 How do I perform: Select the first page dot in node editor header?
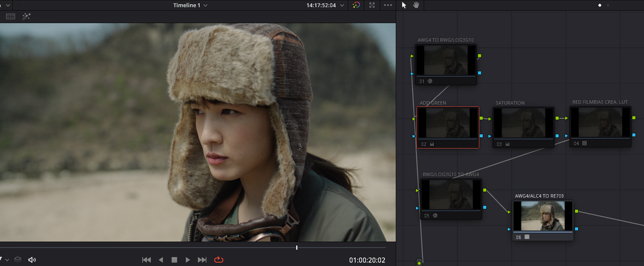coord(600,5)
